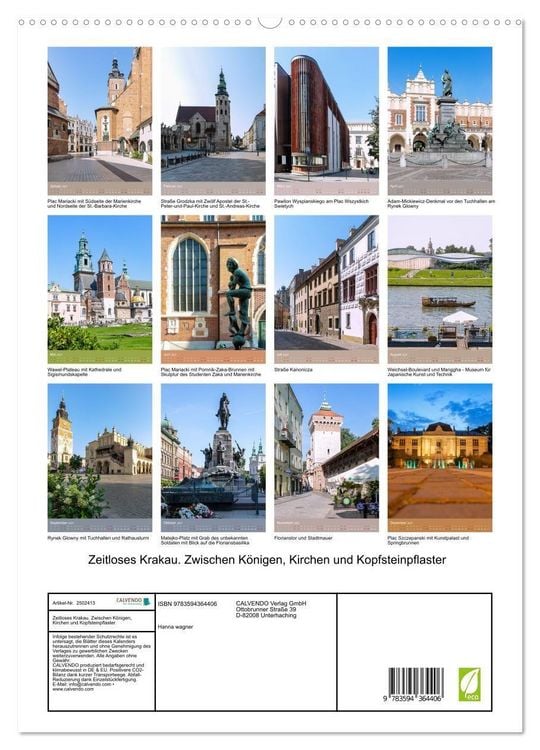
Task: Click 'CALVENDO Verlag GmbH' publisher name
Action: 271,604
